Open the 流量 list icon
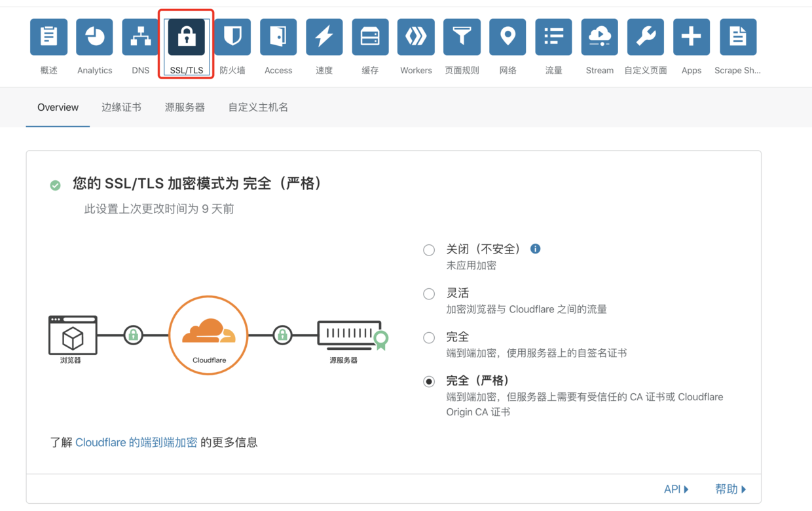The image size is (812, 511). coord(553,37)
